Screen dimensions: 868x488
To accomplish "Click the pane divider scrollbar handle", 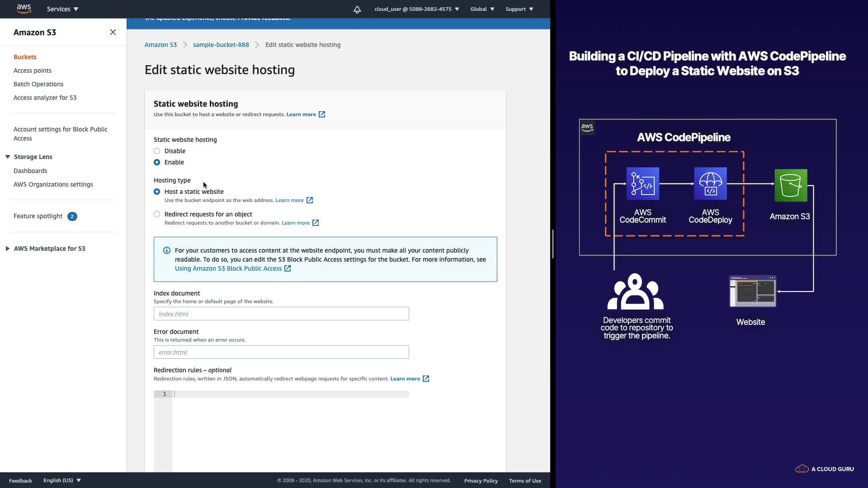I will (553, 244).
